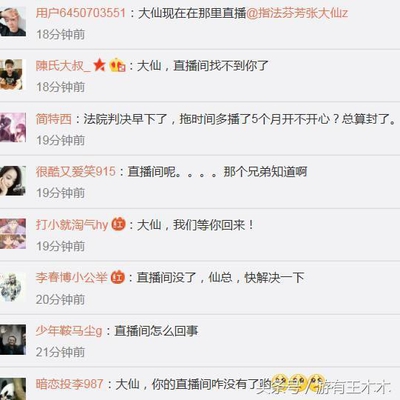400x400 pixels.
Task: Open 李春博小公举 profile link
Action: click(x=72, y=278)
